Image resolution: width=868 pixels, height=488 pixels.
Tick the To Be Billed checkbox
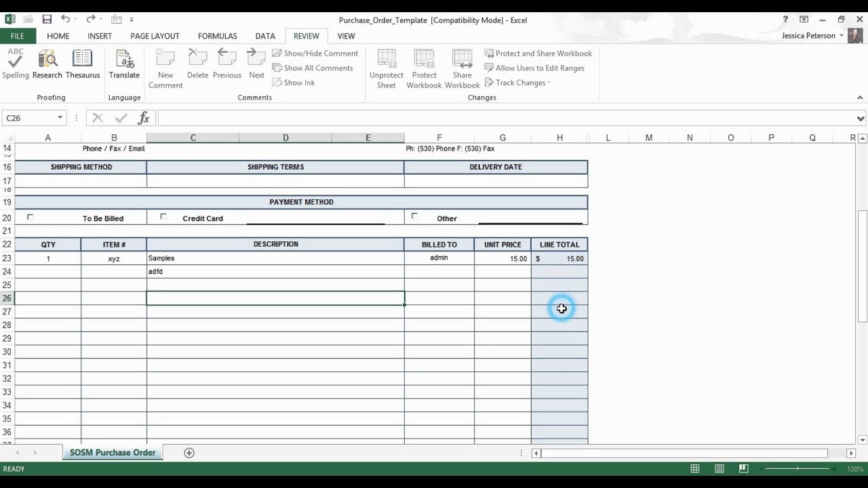[x=30, y=217]
